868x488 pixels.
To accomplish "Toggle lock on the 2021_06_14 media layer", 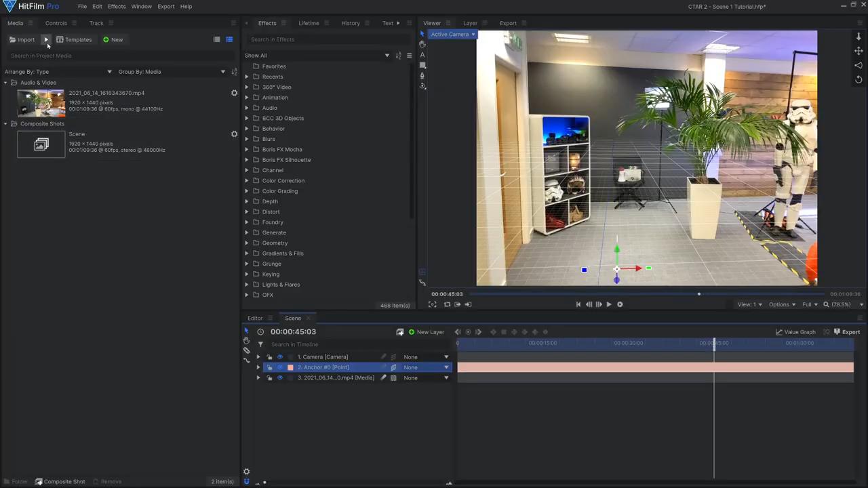I will 269,378.
